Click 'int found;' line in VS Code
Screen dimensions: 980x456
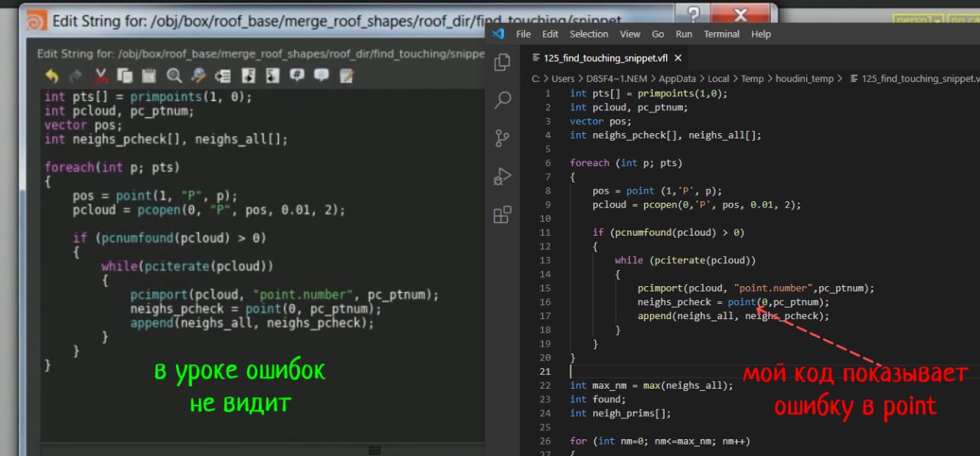tap(598, 399)
